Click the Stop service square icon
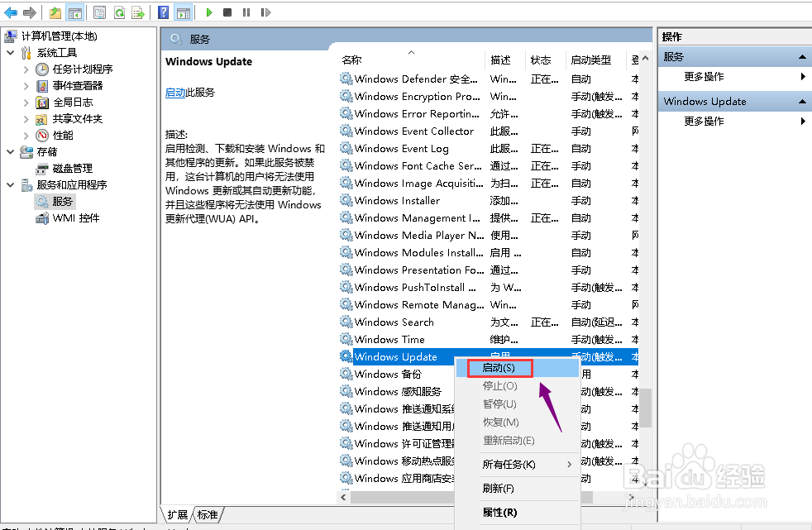The image size is (812, 530). pyautogui.click(x=227, y=12)
